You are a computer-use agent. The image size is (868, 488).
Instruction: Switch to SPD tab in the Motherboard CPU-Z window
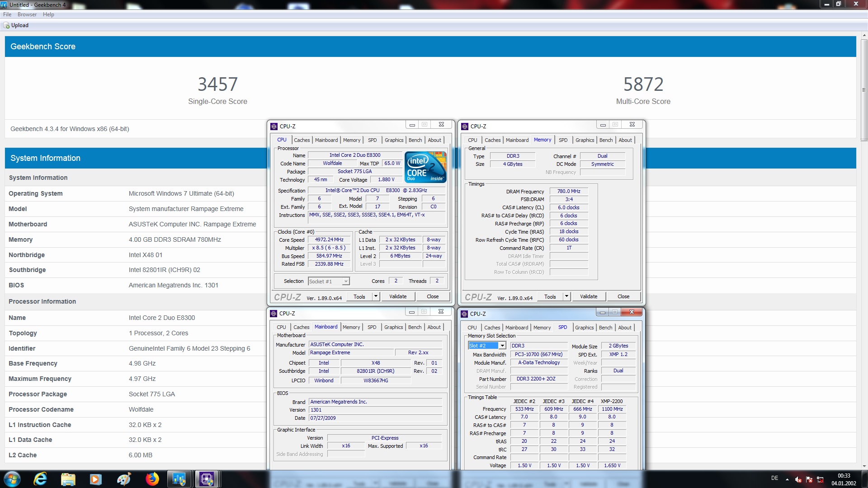[x=372, y=327]
